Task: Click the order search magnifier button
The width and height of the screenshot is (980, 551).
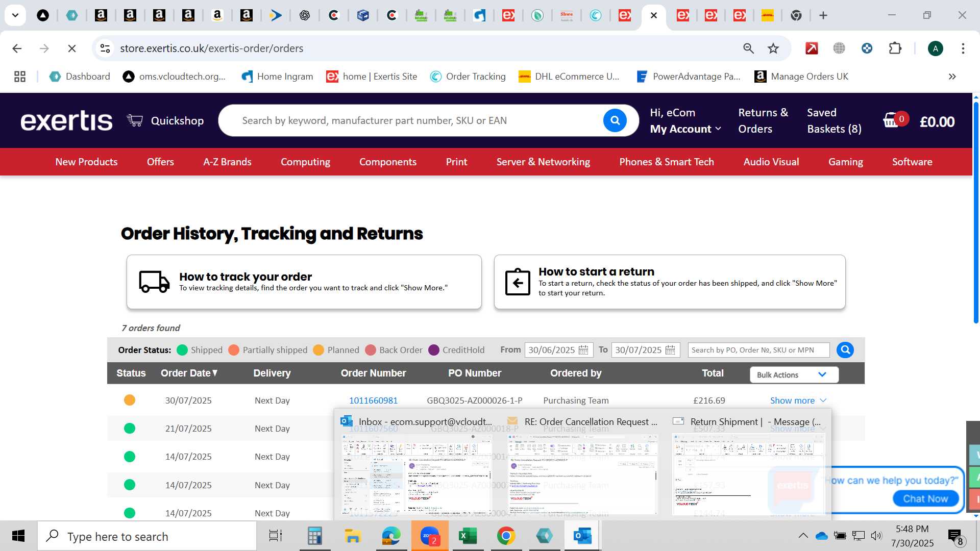Action: (845, 350)
